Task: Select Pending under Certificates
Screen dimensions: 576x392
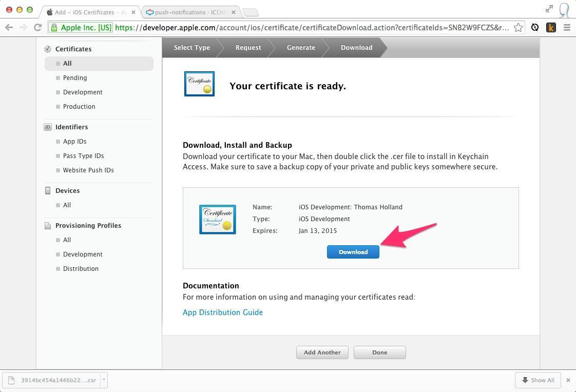Action: tap(75, 78)
